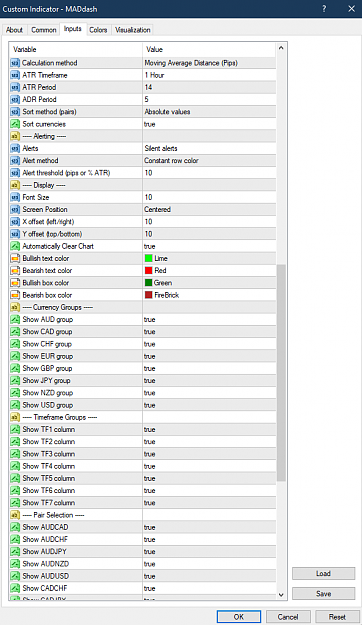Open the Visualization tab
Viewport: 362px width, 625px height.
[132, 30]
